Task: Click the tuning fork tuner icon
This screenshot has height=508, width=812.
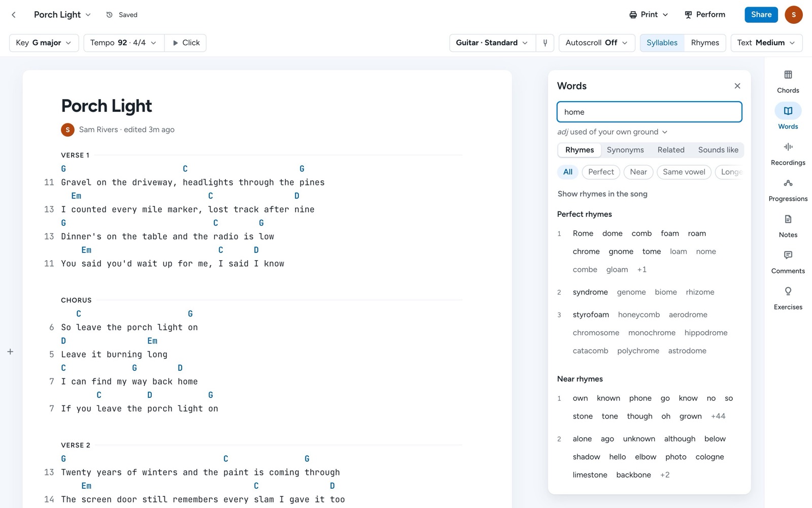Action: tap(545, 43)
